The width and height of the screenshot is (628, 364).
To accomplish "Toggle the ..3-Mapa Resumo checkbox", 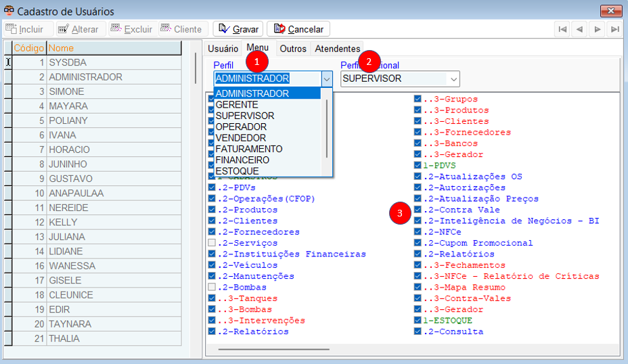I will (418, 287).
